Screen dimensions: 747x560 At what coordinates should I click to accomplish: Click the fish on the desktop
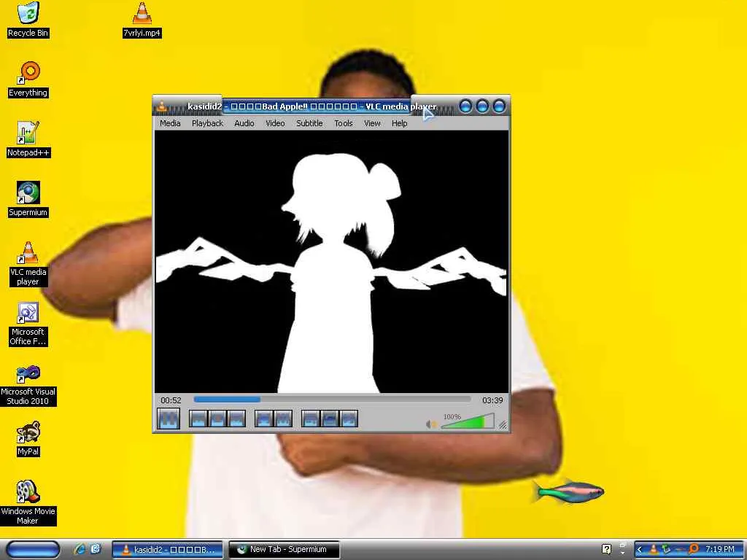pos(568,491)
